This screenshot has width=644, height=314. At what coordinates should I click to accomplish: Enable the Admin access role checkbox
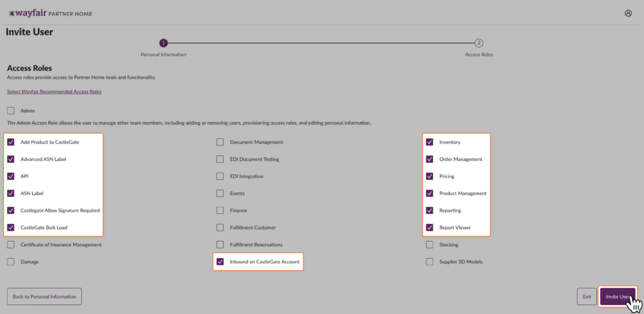tap(11, 111)
